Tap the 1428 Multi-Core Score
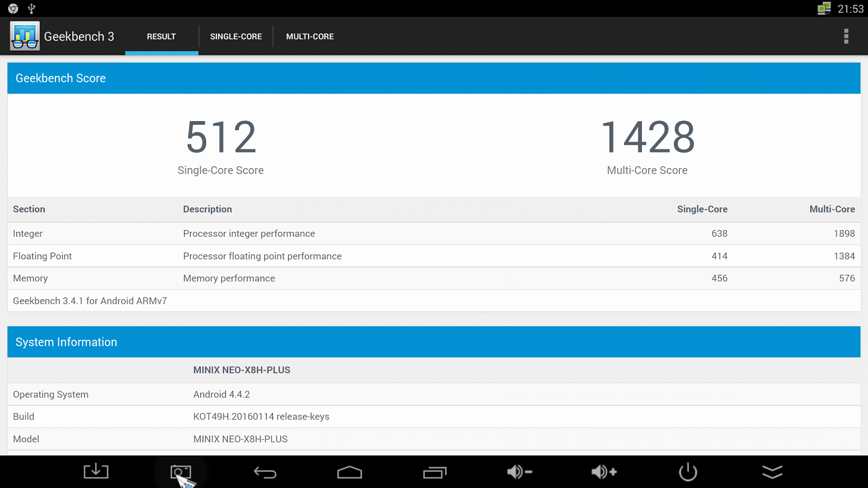The width and height of the screenshot is (868, 488). coord(647,138)
